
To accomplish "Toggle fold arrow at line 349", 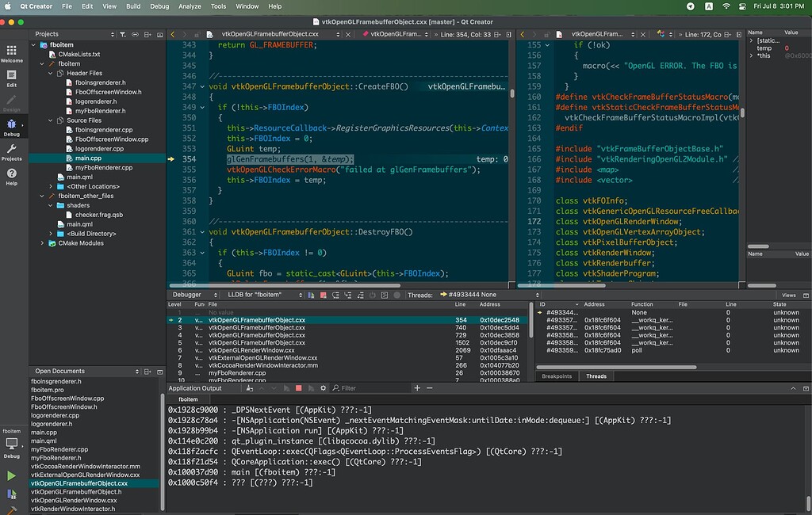I will (202, 107).
